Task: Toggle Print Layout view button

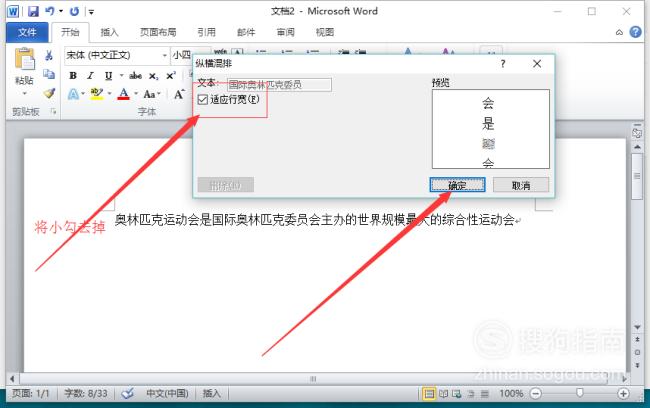Action: point(429,393)
